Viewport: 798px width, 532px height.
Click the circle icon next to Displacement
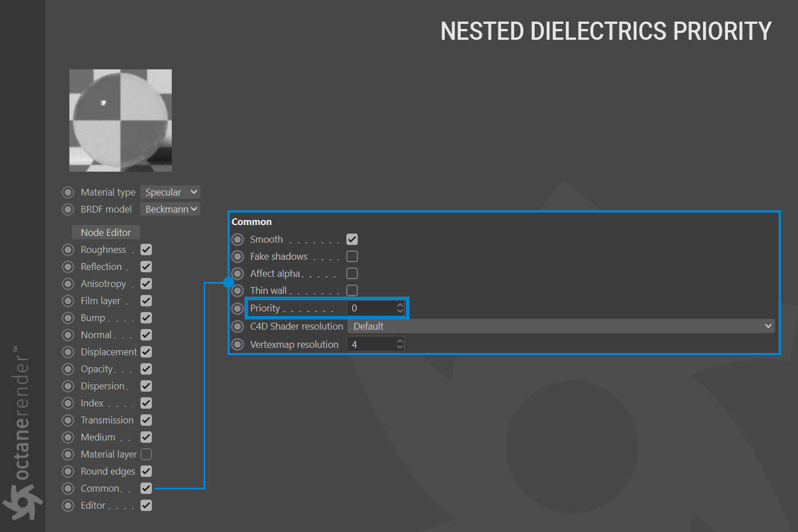(x=68, y=352)
